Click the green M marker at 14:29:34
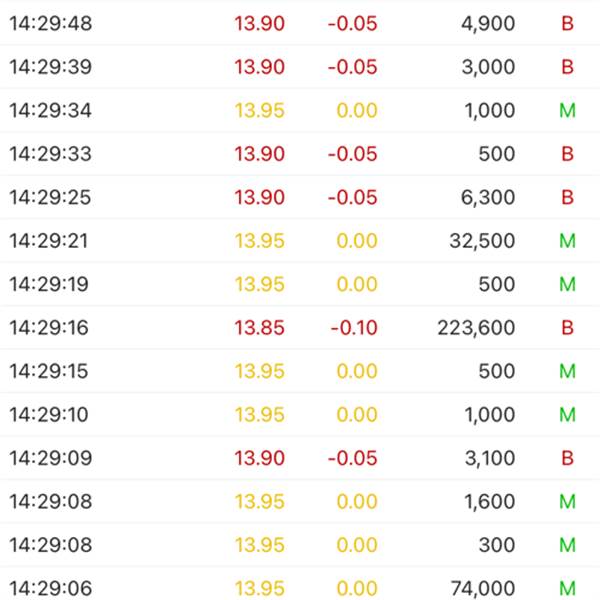600x600 pixels. tap(567, 111)
